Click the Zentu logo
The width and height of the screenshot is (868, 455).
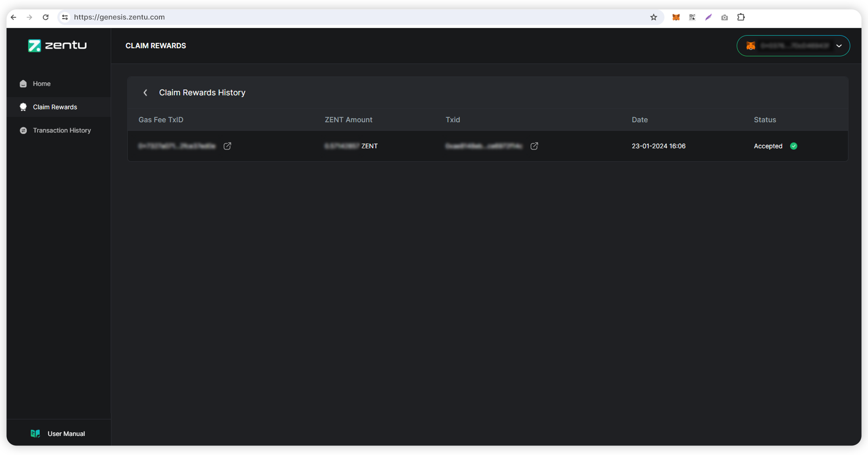pyautogui.click(x=57, y=45)
